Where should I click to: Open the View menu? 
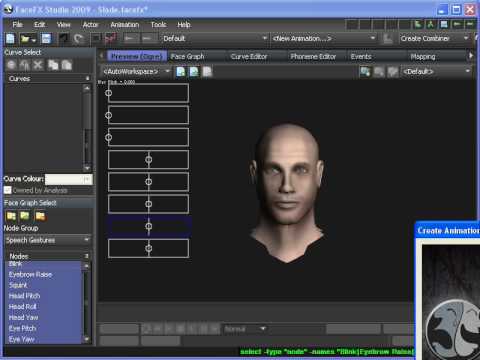coord(63,25)
